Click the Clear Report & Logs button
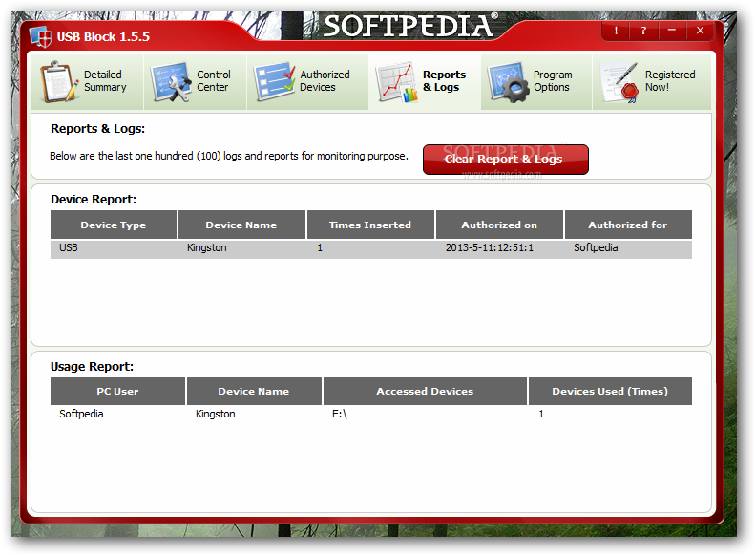This screenshot has height=556, width=756. (505, 160)
